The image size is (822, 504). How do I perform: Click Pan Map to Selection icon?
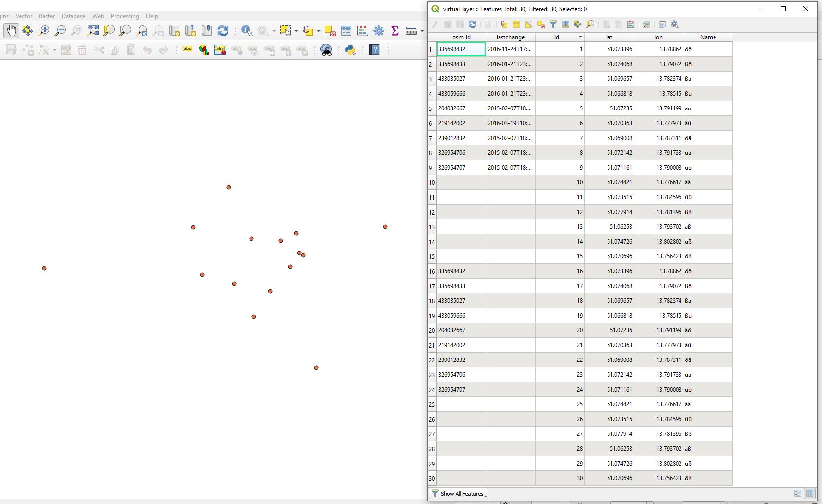[x=28, y=31]
